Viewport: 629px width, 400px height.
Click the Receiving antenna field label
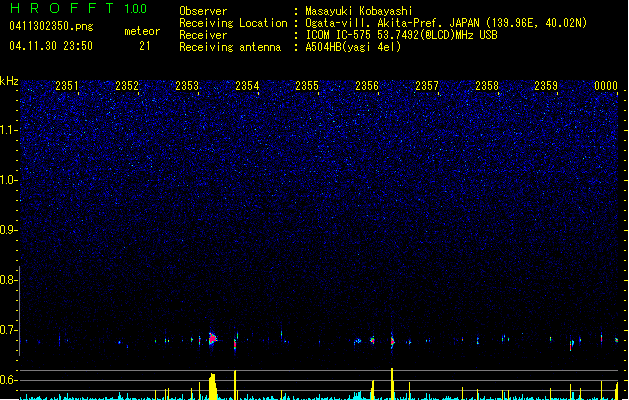click(230, 47)
